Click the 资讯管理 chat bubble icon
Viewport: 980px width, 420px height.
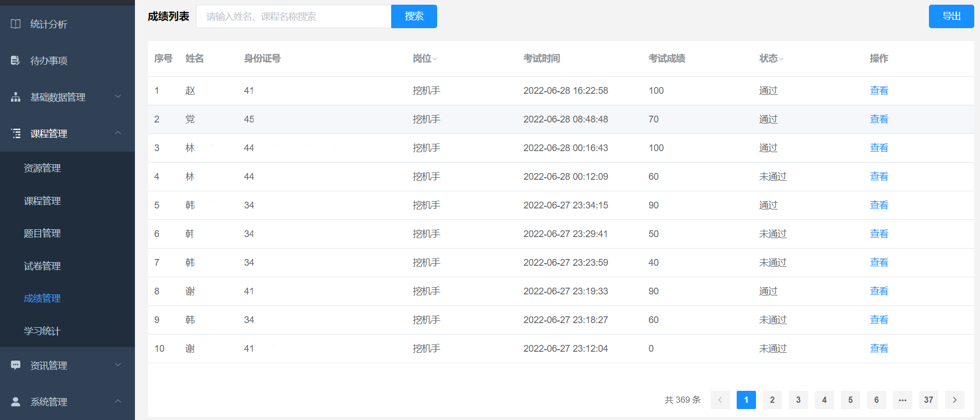pyautogui.click(x=16, y=365)
